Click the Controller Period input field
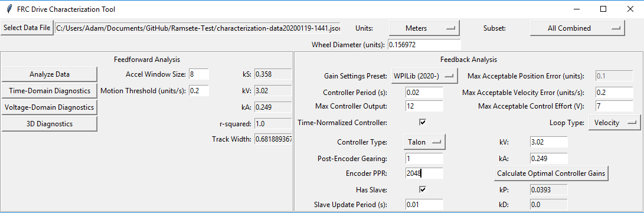644x213 pixels. tap(424, 93)
